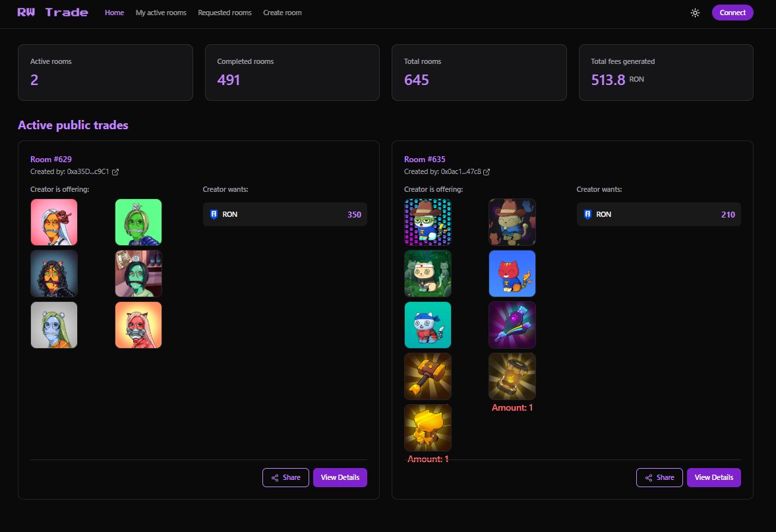This screenshot has width=776, height=532.
Task: Select golden cat trophy item
Action: click(x=428, y=428)
